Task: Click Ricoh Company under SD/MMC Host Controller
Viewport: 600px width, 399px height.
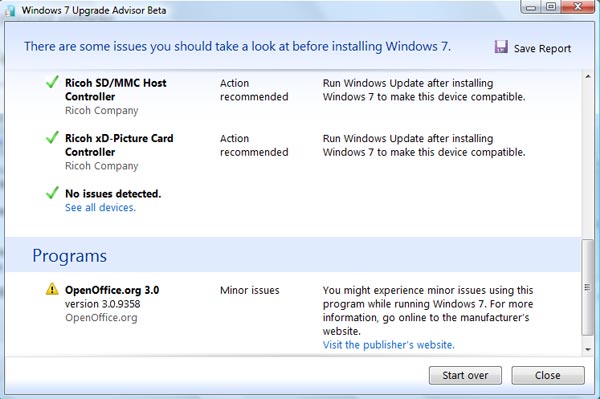Action: coord(101,111)
